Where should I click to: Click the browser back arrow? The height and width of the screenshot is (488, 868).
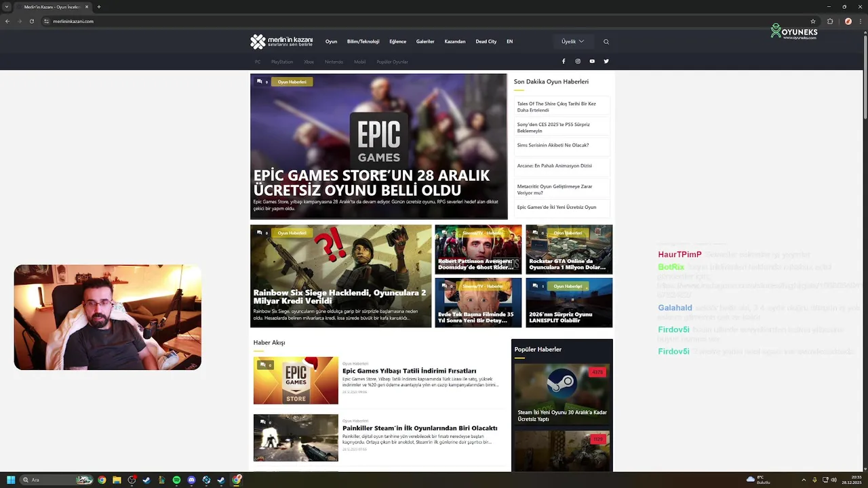(x=7, y=21)
